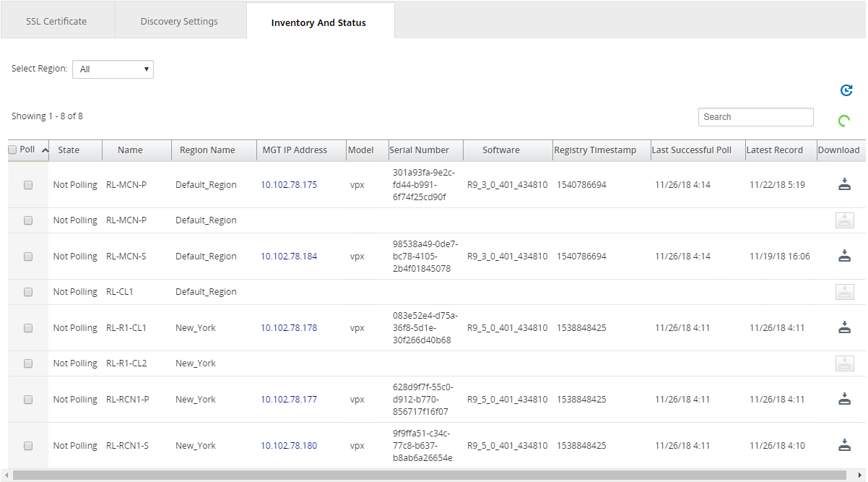Click the download icon in the RL-RCN1-S row
This screenshot has height=482, width=868.
844,445
